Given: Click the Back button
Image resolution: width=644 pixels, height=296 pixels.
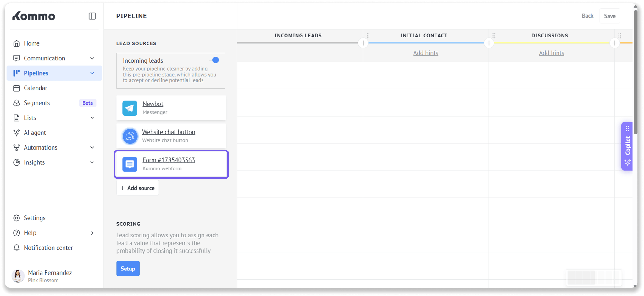Looking at the screenshot, I should point(587,16).
